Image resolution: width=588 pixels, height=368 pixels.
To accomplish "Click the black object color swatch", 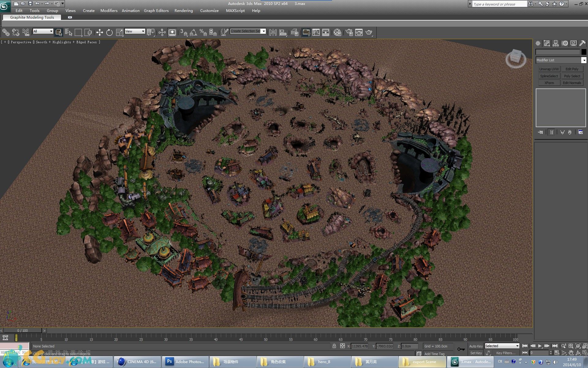I will (584, 52).
